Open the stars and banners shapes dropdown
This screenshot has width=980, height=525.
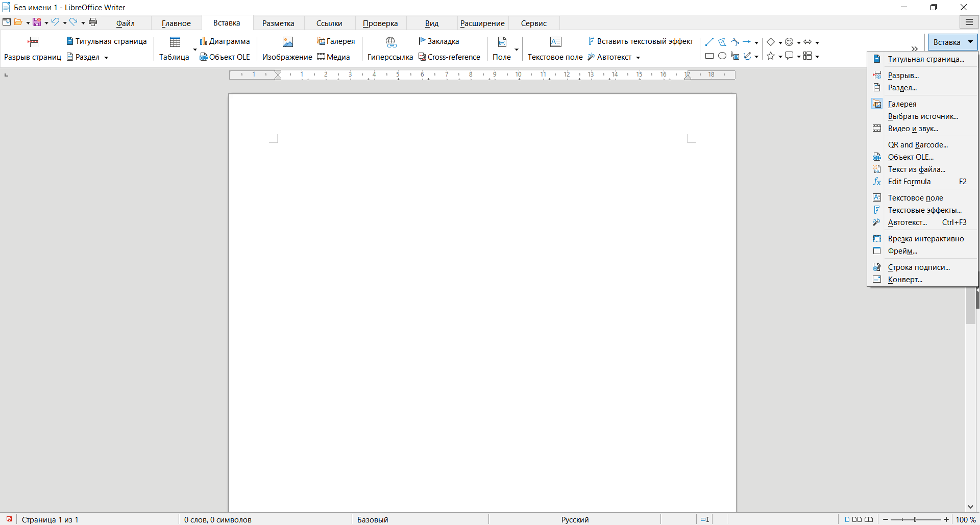tap(780, 57)
